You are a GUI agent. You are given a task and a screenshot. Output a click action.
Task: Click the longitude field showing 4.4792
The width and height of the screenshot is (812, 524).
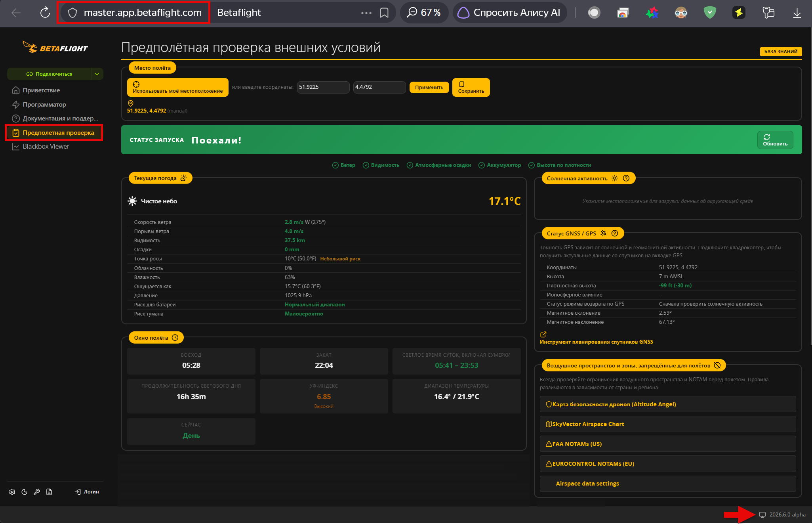pos(379,87)
